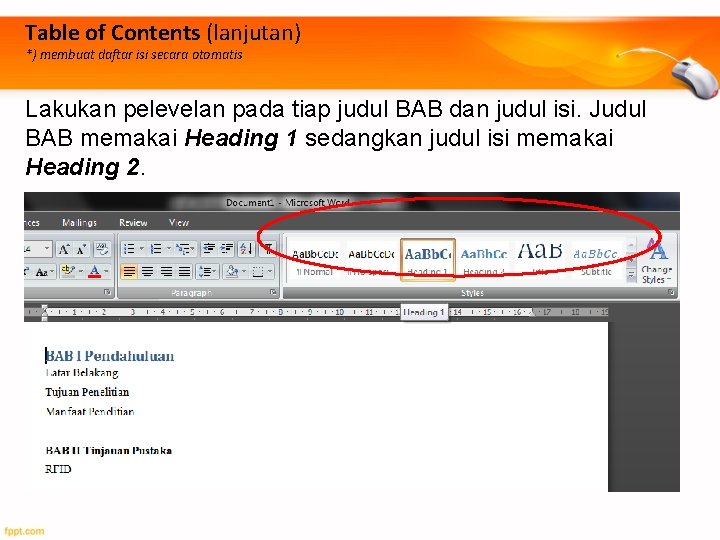
Task: Click the Decrease Indent icon
Action: [209, 249]
